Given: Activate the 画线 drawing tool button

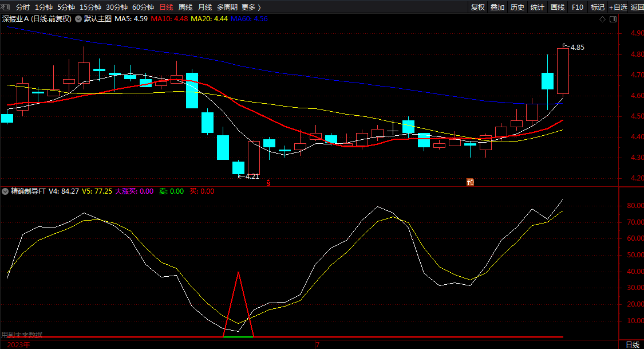Looking at the screenshot, I should [x=558, y=7].
